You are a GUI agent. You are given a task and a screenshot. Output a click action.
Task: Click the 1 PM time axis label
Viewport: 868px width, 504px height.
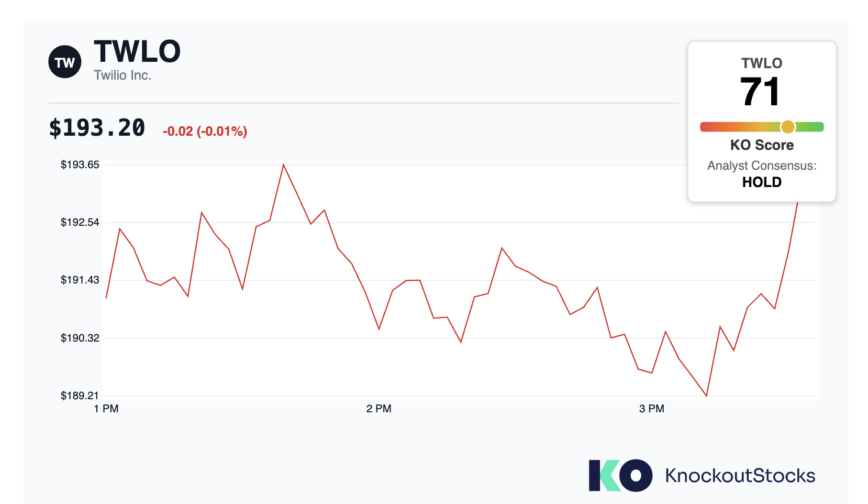point(106,409)
